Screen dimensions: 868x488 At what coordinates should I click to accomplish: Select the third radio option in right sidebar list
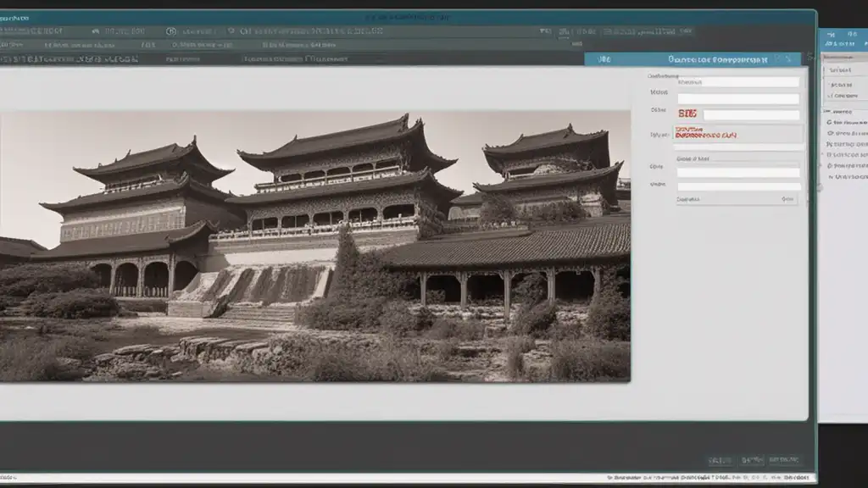click(829, 144)
